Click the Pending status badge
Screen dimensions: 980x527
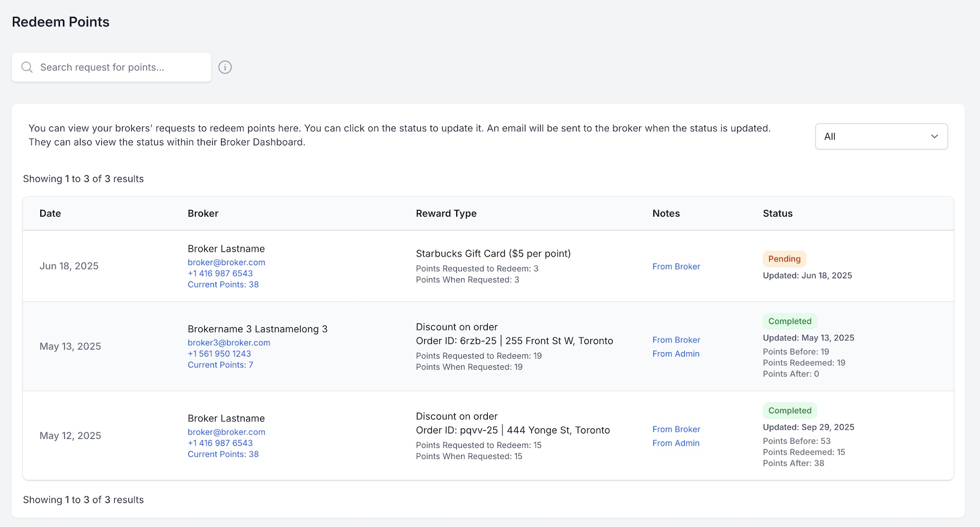click(x=784, y=259)
